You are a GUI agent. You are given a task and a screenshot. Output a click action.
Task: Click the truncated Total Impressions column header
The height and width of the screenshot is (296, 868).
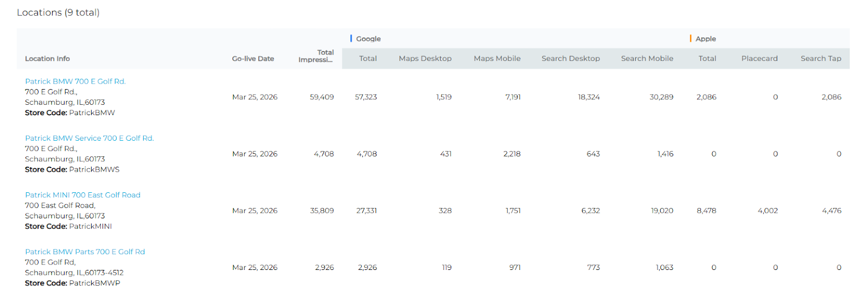point(316,56)
